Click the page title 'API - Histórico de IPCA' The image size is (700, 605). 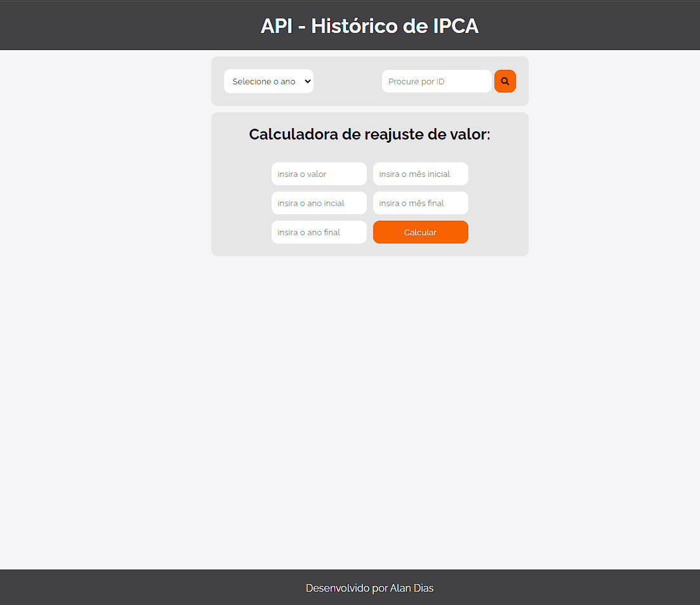pyautogui.click(x=369, y=26)
